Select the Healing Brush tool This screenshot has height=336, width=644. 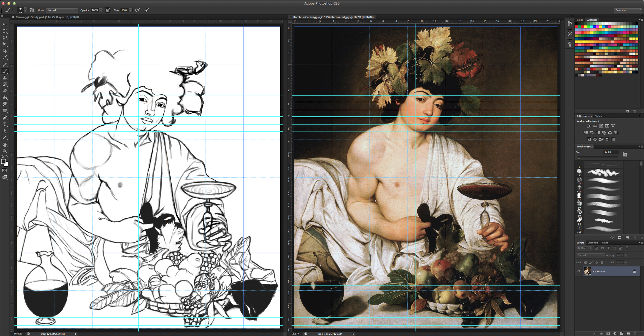[5, 65]
